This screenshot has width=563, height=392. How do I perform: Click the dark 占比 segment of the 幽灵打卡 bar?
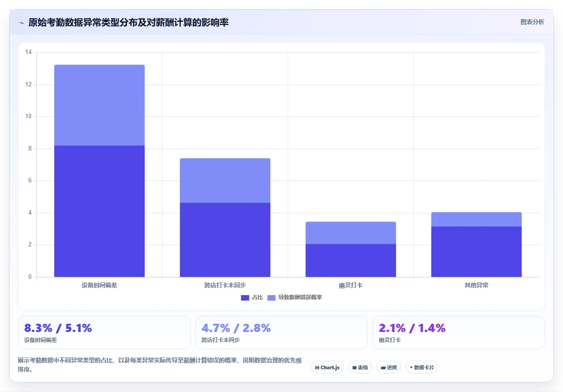(x=350, y=260)
